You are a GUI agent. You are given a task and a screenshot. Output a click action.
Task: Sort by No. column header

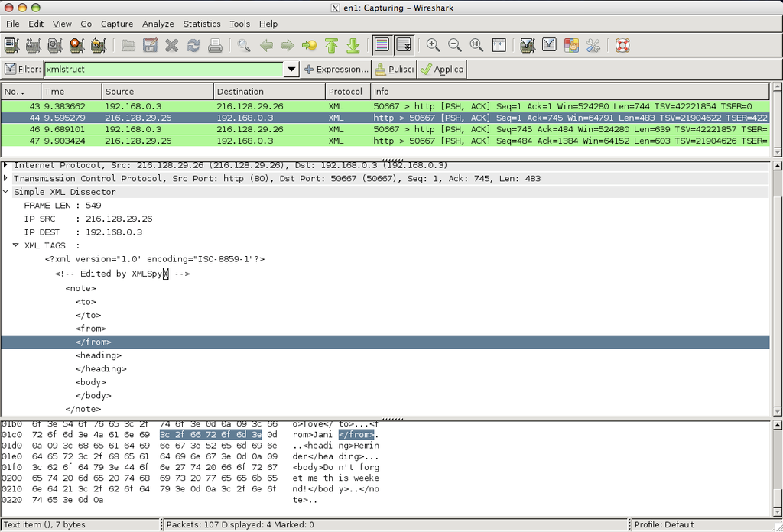click(x=21, y=92)
